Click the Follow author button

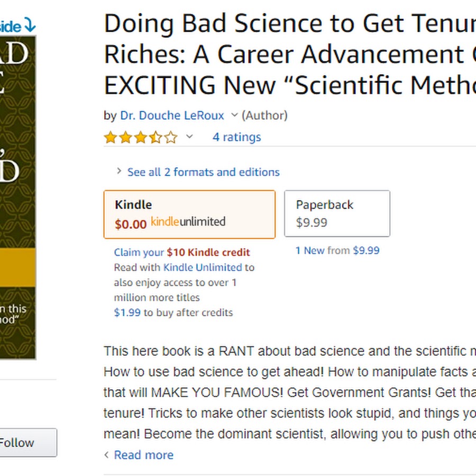[28, 442]
